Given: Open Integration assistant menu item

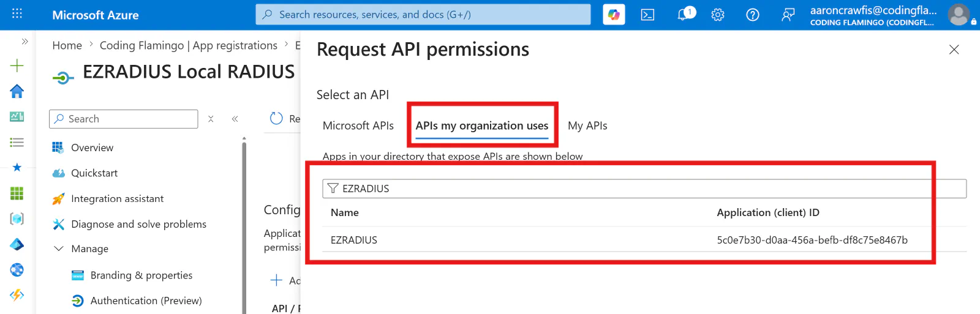Looking at the screenshot, I should 117,199.
